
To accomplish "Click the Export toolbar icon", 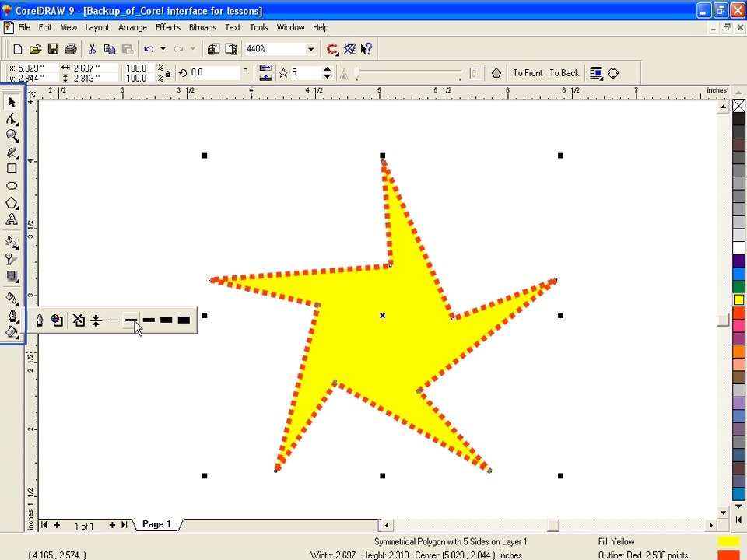I will (231, 48).
